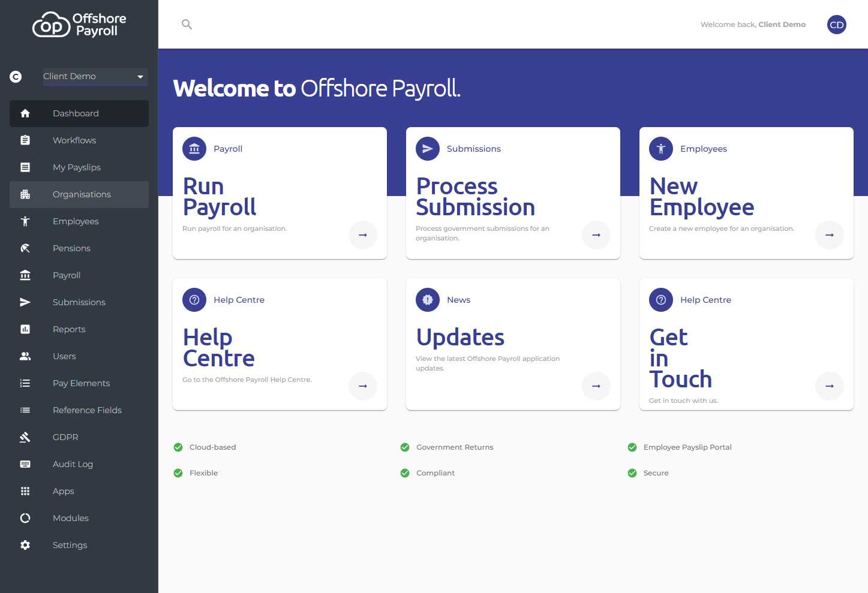
Task: Click the Get in Touch arrow button
Action: click(x=830, y=386)
